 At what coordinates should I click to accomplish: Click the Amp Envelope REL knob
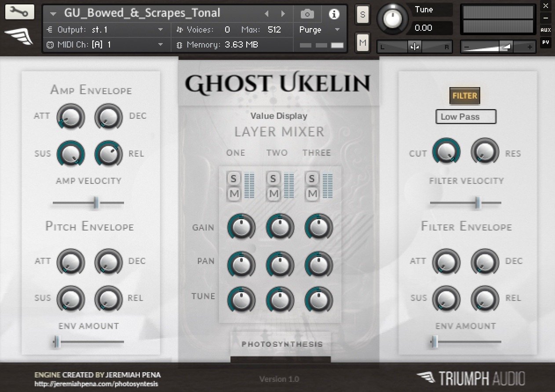(109, 154)
